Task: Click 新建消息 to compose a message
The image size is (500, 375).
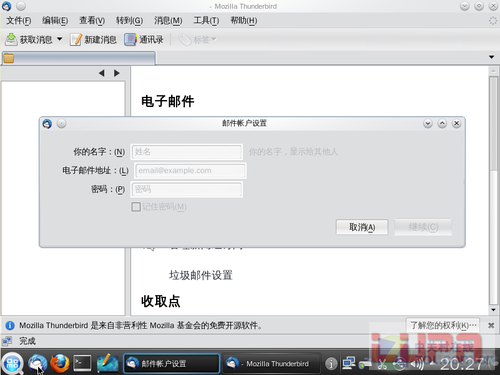Action: (x=93, y=39)
